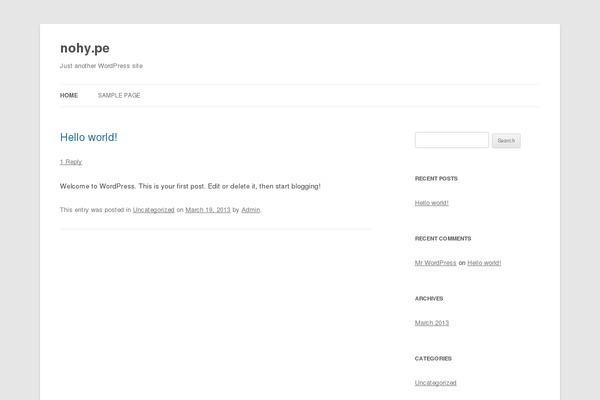Click the Search button
The width and height of the screenshot is (600, 400).
(x=506, y=140)
